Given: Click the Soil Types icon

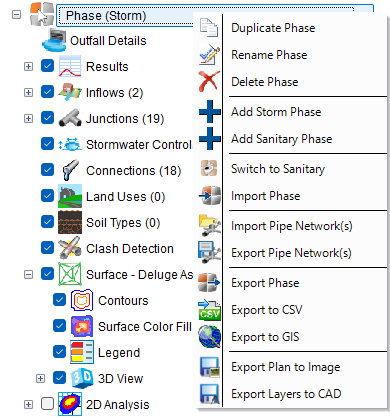Looking at the screenshot, I should pyautogui.click(x=70, y=222).
